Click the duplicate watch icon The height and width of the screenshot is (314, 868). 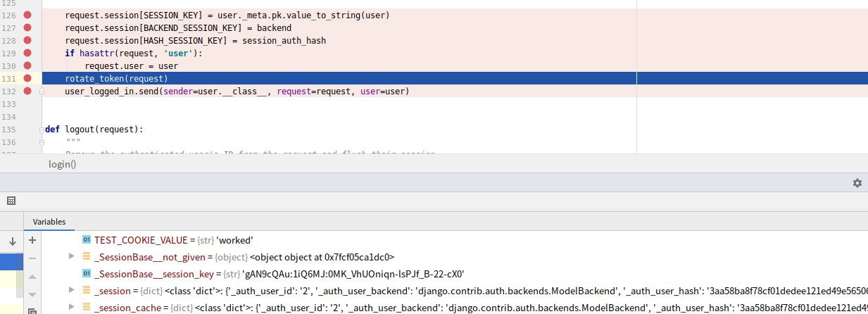coord(32,310)
